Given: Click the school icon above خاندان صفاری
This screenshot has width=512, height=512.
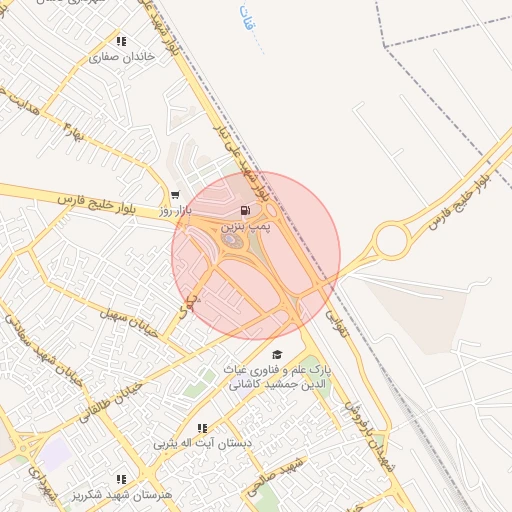Looking at the screenshot, I should coord(121,41).
